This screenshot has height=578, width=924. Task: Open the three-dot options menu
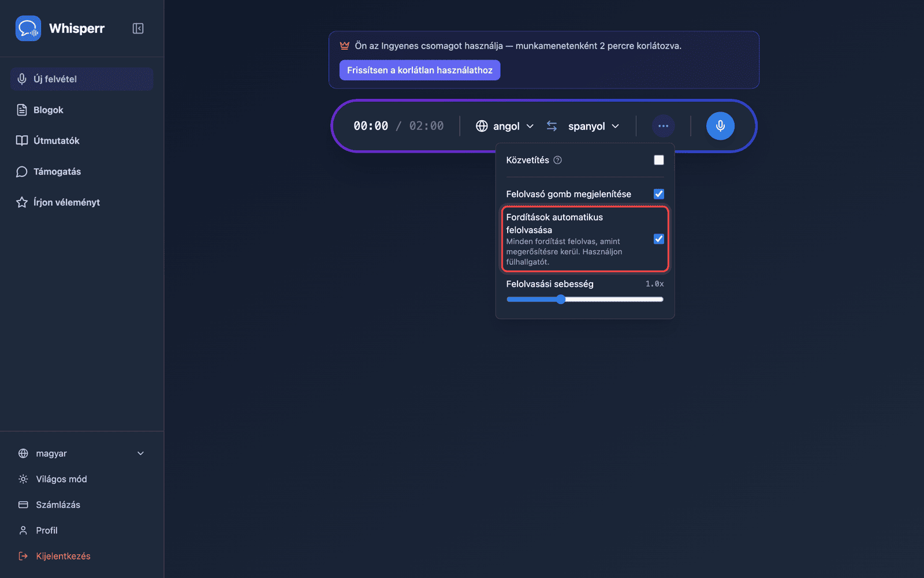(663, 126)
